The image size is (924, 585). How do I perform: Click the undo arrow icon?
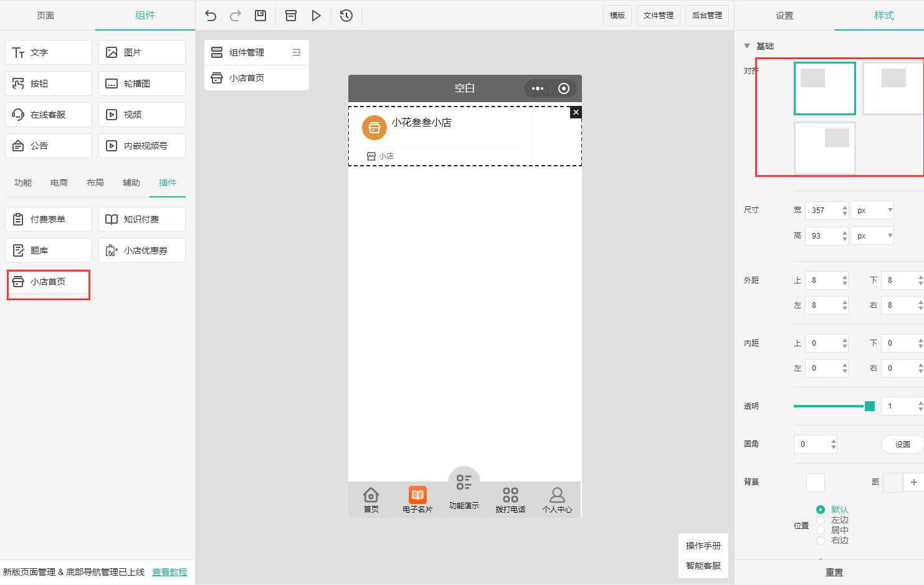coord(211,16)
